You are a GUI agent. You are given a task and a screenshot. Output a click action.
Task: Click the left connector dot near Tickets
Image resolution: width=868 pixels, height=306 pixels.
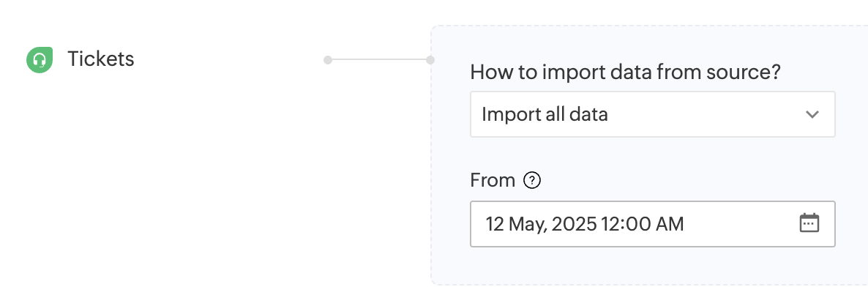pos(328,59)
